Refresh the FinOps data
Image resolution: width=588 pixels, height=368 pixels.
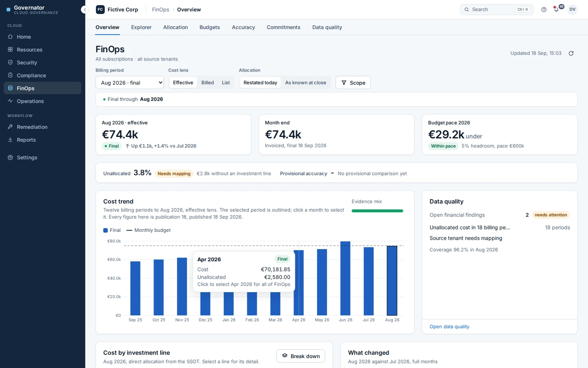tap(571, 53)
